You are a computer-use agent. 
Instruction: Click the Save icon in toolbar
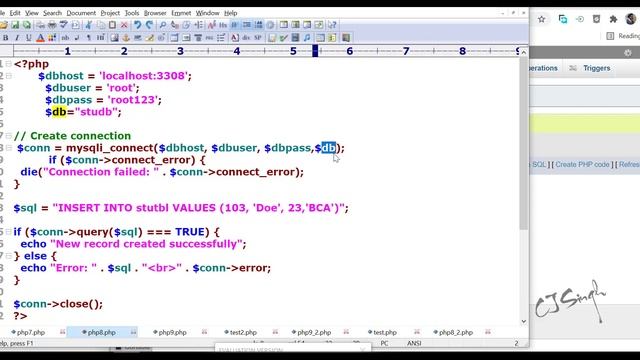(15, 25)
